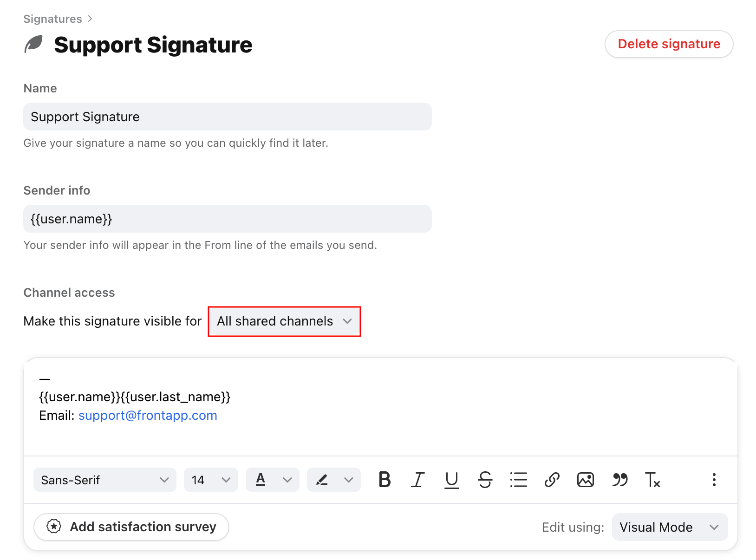This screenshot has height=560, width=756.
Task: Insert an image into the signature
Action: click(585, 480)
